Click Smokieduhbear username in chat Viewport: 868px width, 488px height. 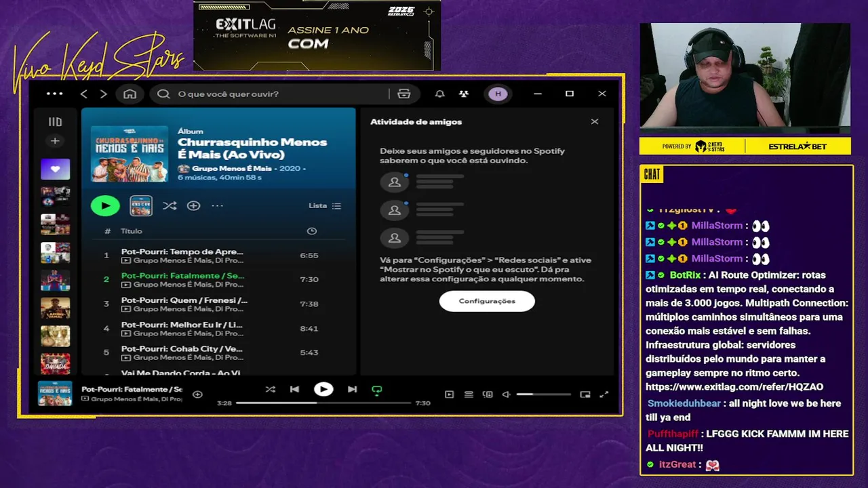[684, 403]
